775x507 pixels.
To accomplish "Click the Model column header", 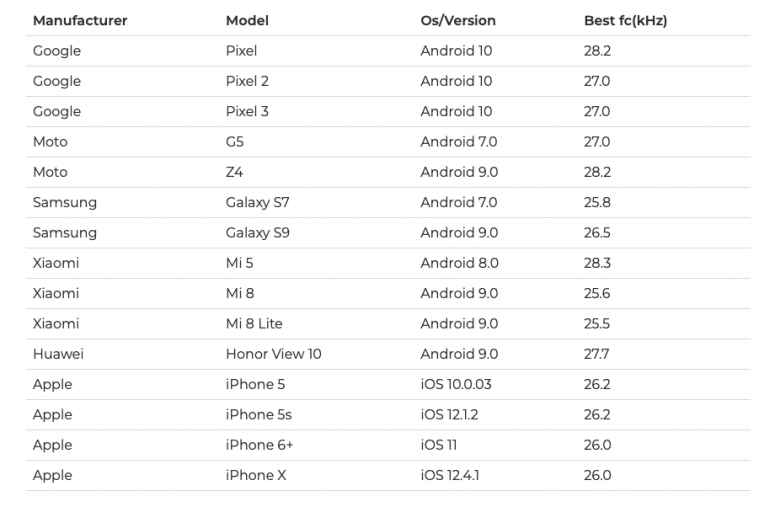I will 247,20.
